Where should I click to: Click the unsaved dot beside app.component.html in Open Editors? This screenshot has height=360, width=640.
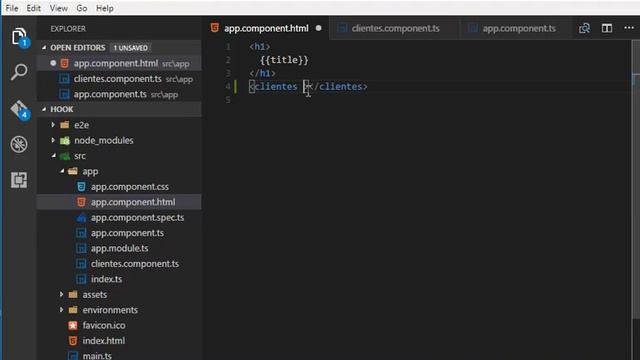(x=53, y=63)
